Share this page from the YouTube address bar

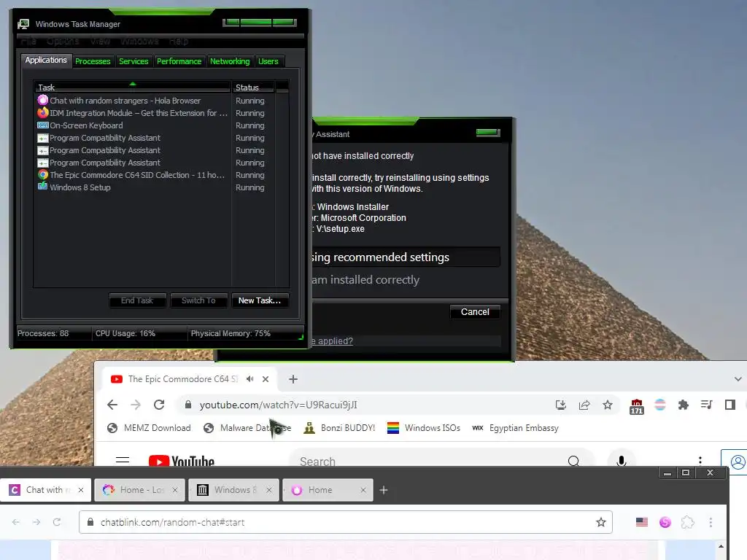[x=584, y=405]
